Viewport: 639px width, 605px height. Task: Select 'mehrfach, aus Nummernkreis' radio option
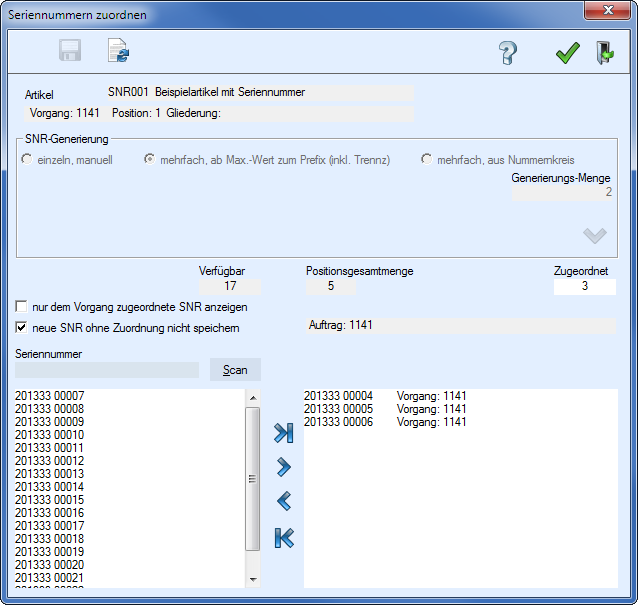tap(427, 159)
